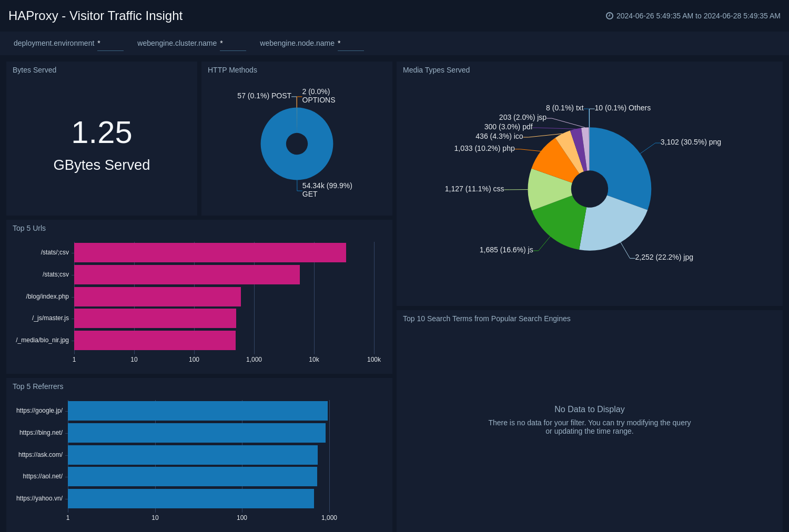
Task: Select the Top 5 Urls panel title
Action: pyautogui.click(x=29, y=228)
